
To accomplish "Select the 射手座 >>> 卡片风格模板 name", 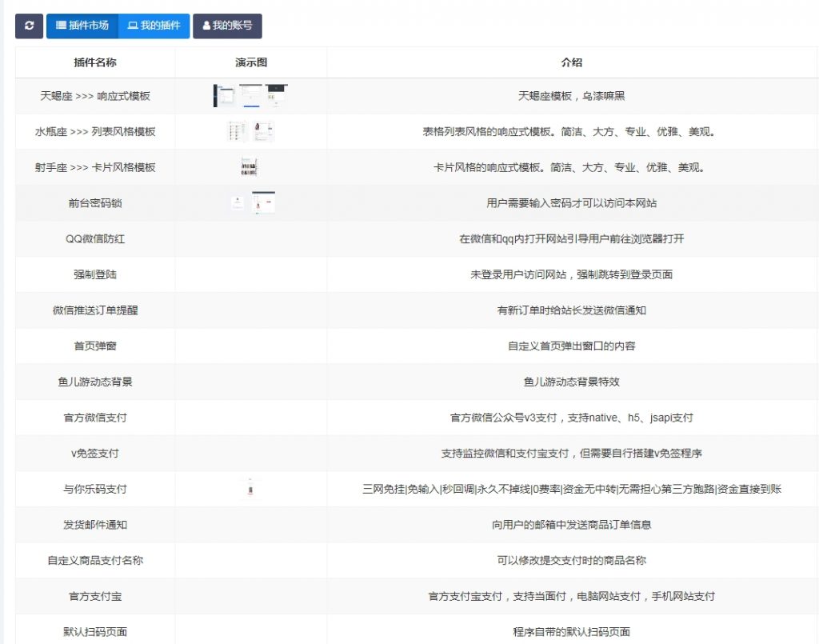I will tap(95, 168).
